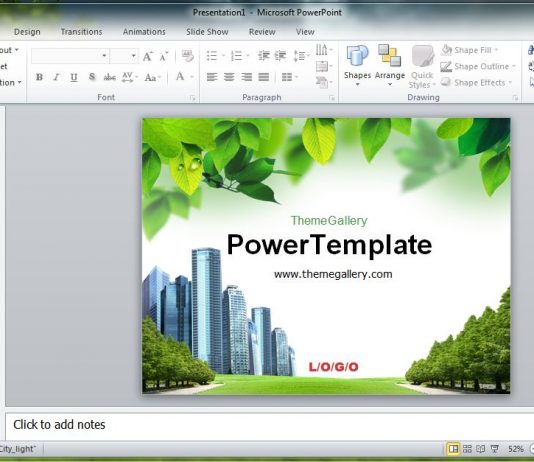This screenshot has width=534, height=462.
Task: Open the Design tab
Action: pyautogui.click(x=27, y=32)
